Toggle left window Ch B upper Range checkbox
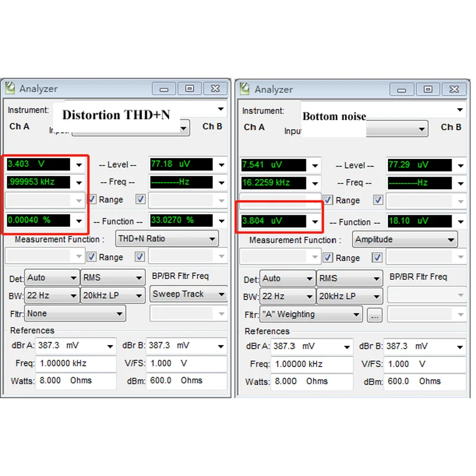 pos(140,199)
